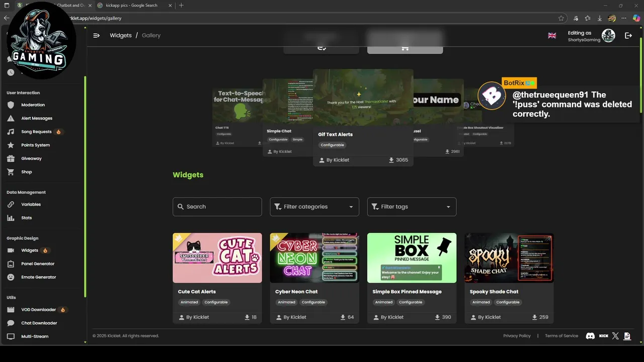Open the Cyber Neon Chat thumbnail

click(314, 258)
